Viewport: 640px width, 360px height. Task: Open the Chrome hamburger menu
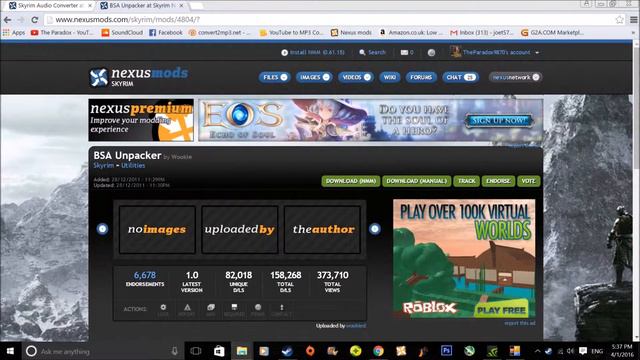633,20
